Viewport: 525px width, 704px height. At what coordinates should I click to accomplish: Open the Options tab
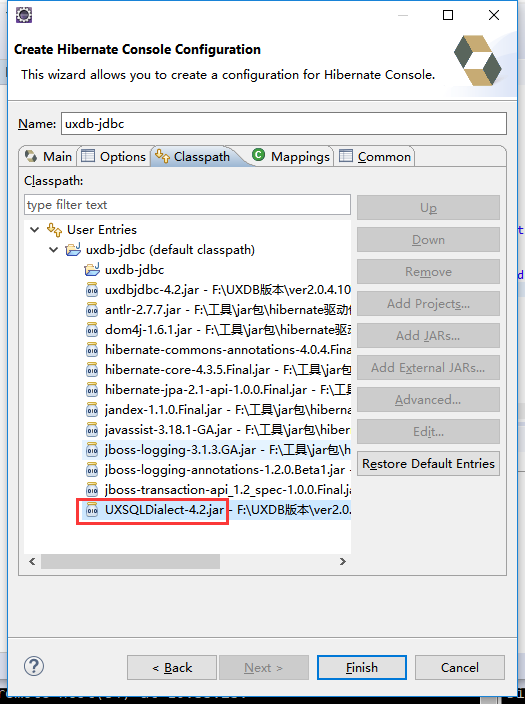113,157
